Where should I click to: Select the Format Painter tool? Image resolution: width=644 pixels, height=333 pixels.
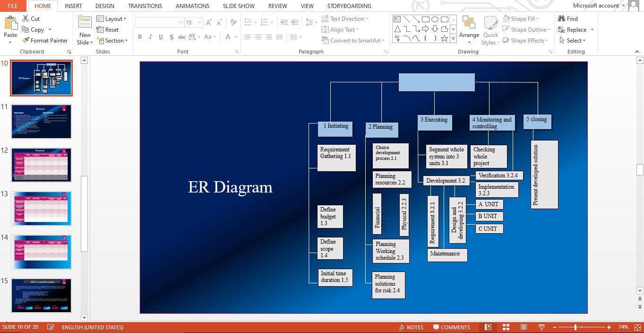tap(45, 40)
